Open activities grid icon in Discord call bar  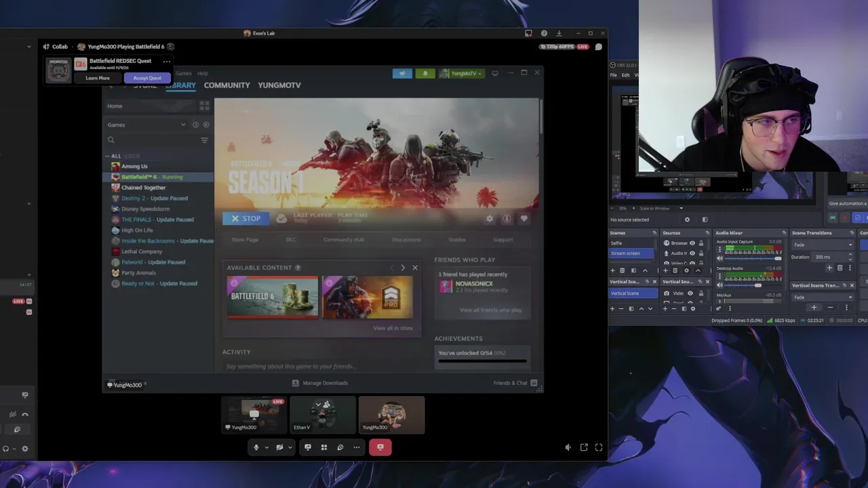324,447
